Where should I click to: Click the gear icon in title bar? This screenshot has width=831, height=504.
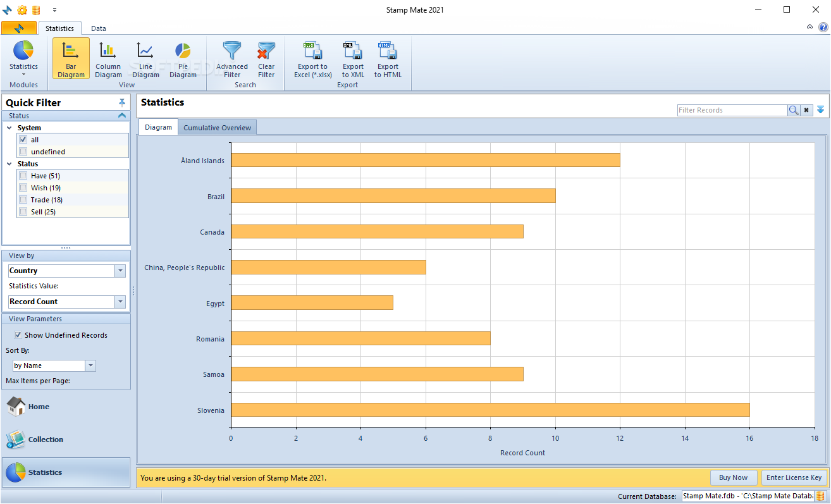(22, 9)
